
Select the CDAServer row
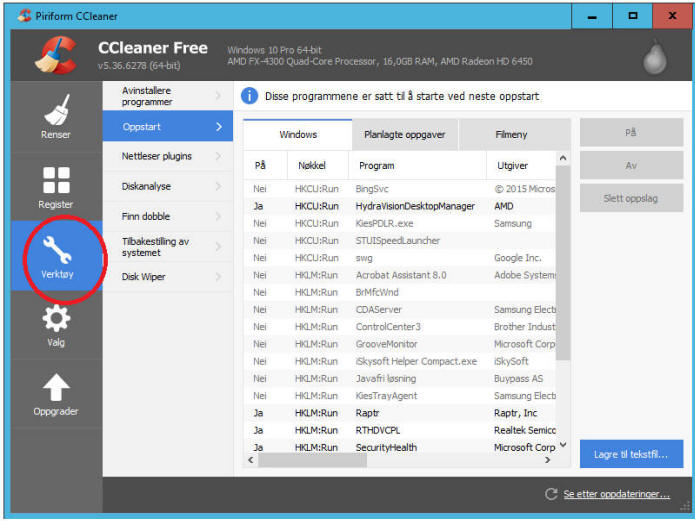[400, 309]
